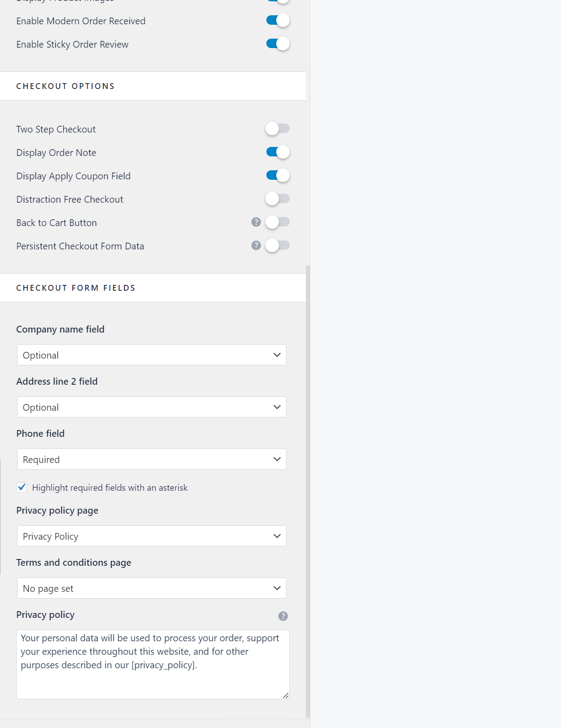The width and height of the screenshot is (561, 728).
Task: Click Privacy policy help question icon
Action: point(283,616)
